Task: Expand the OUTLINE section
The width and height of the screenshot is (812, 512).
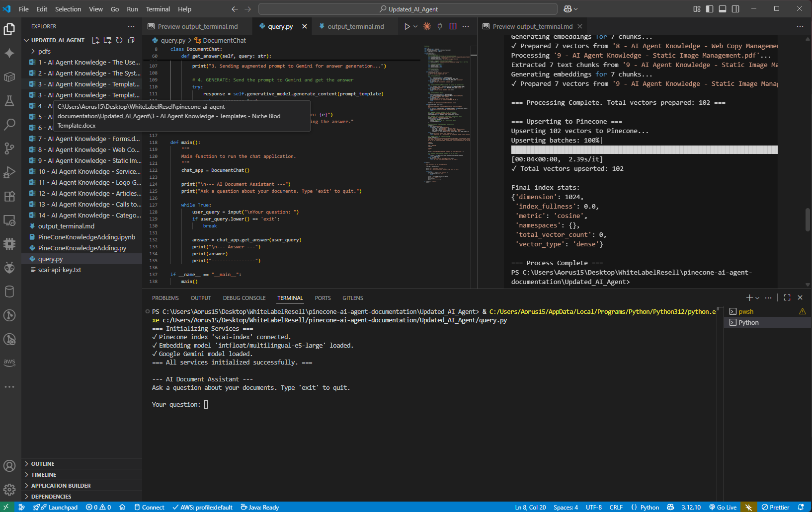Action: click(x=43, y=464)
